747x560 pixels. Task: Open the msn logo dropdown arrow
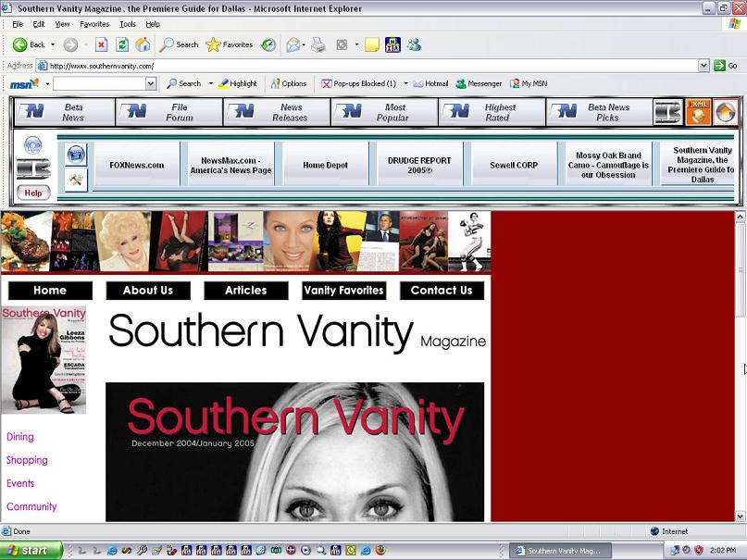(47, 84)
